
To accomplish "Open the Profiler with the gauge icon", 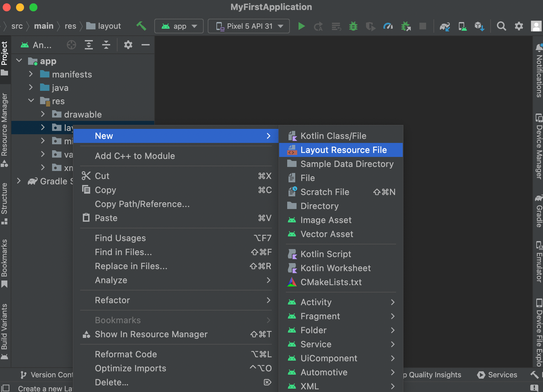I will tap(388, 26).
